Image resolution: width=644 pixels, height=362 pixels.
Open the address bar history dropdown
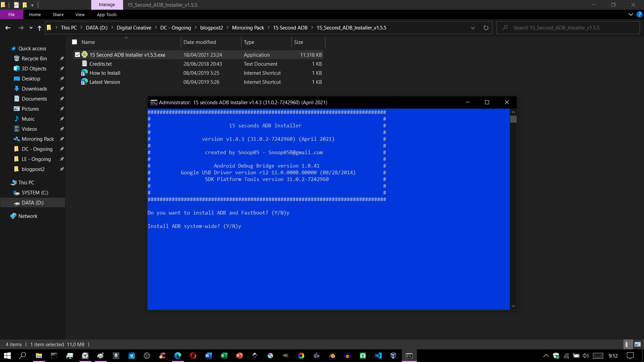(473, 28)
